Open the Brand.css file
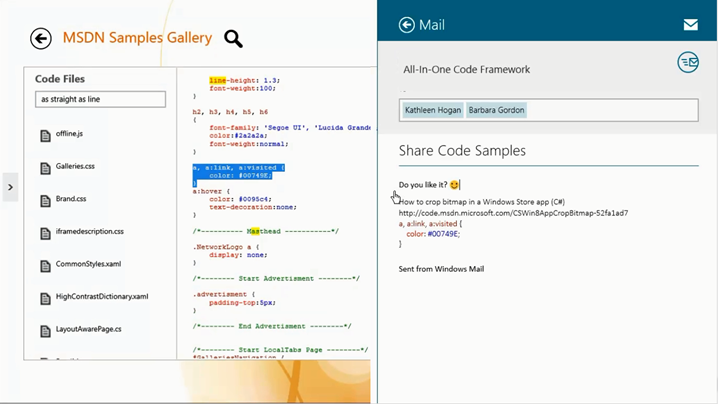 [x=71, y=199]
